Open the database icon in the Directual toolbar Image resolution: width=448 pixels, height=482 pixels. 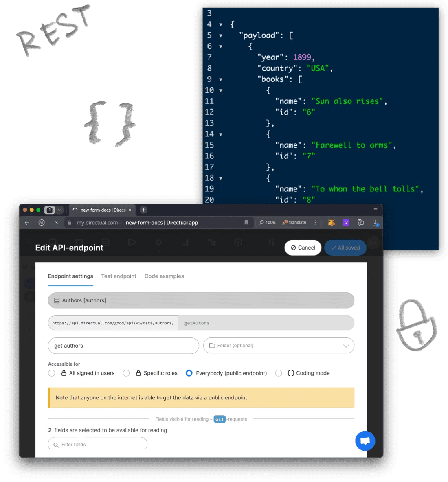[105, 242]
